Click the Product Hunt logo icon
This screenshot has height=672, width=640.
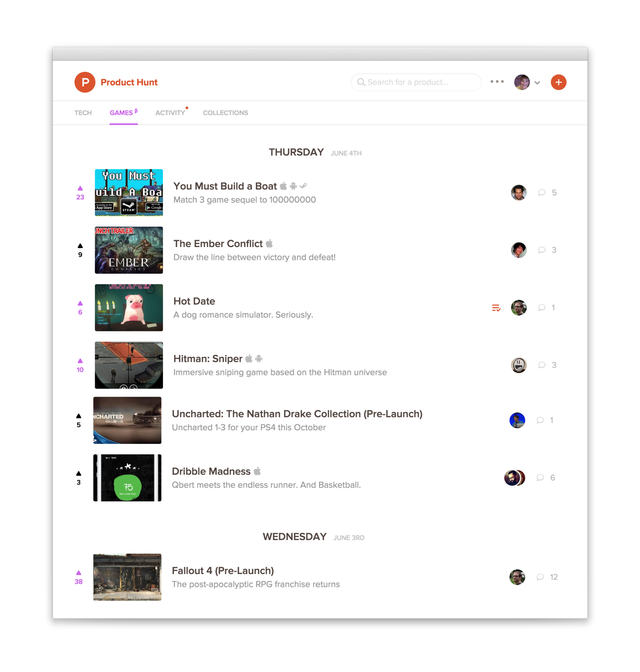coord(85,82)
